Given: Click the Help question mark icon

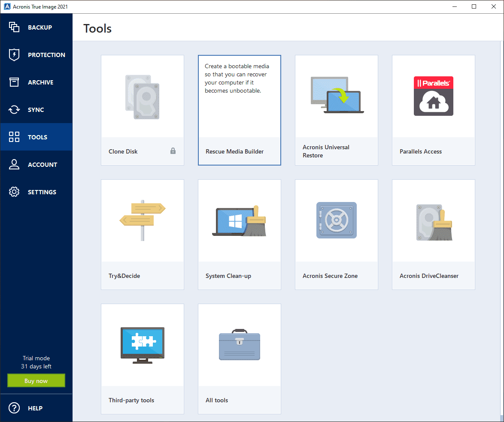Looking at the screenshot, I should pos(14,408).
